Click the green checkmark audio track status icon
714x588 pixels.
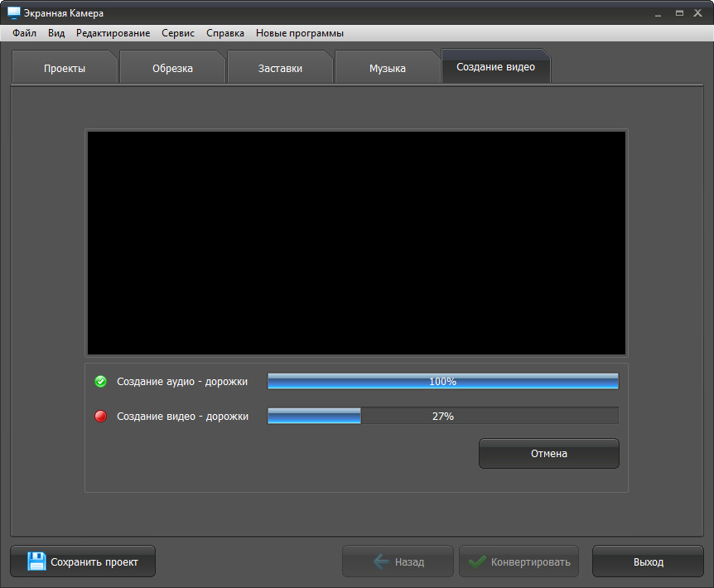[101, 382]
